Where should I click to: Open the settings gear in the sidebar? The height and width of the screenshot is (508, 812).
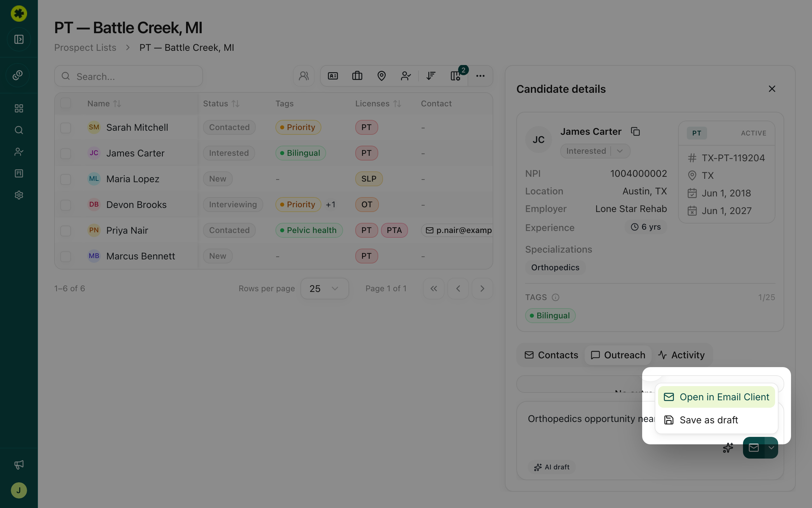point(19,195)
